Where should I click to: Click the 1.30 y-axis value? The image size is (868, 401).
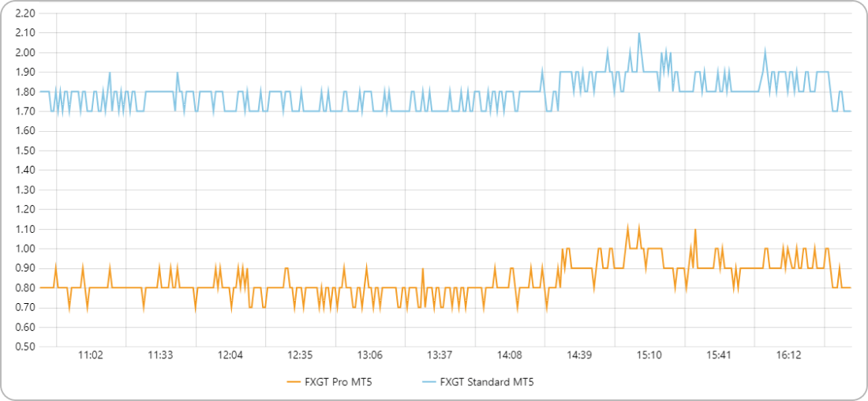click(26, 190)
